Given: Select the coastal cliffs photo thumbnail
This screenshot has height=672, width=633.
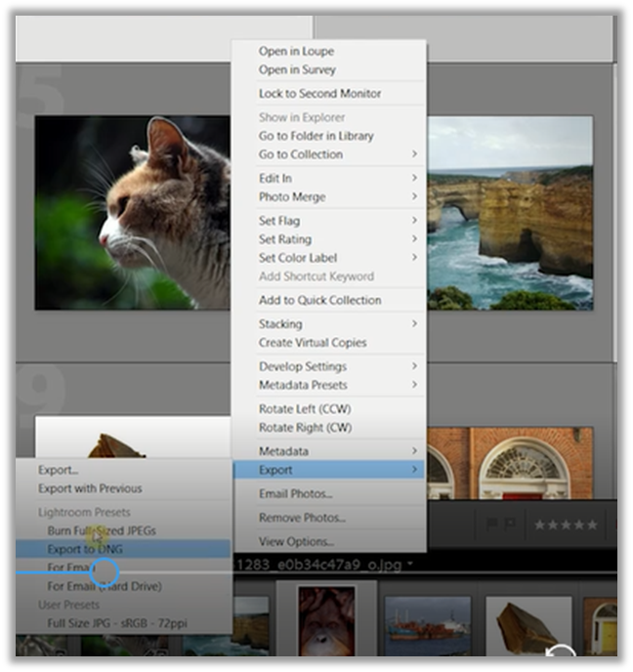Looking at the screenshot, I should (510, 212).
